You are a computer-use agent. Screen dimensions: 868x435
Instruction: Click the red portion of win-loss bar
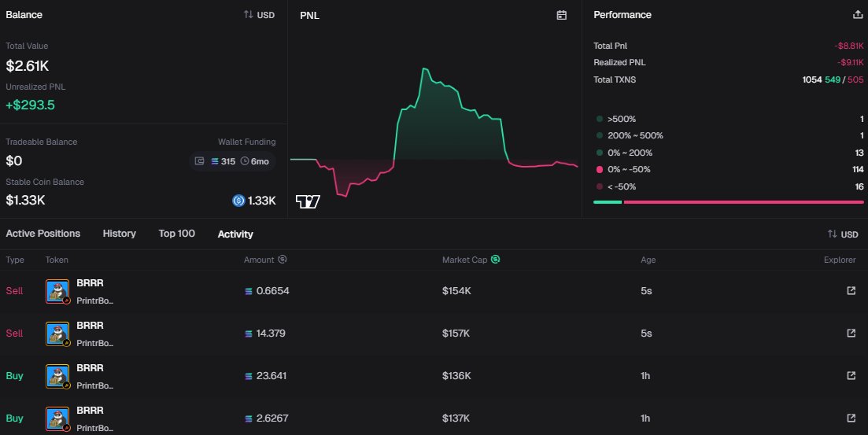point(744,202)
